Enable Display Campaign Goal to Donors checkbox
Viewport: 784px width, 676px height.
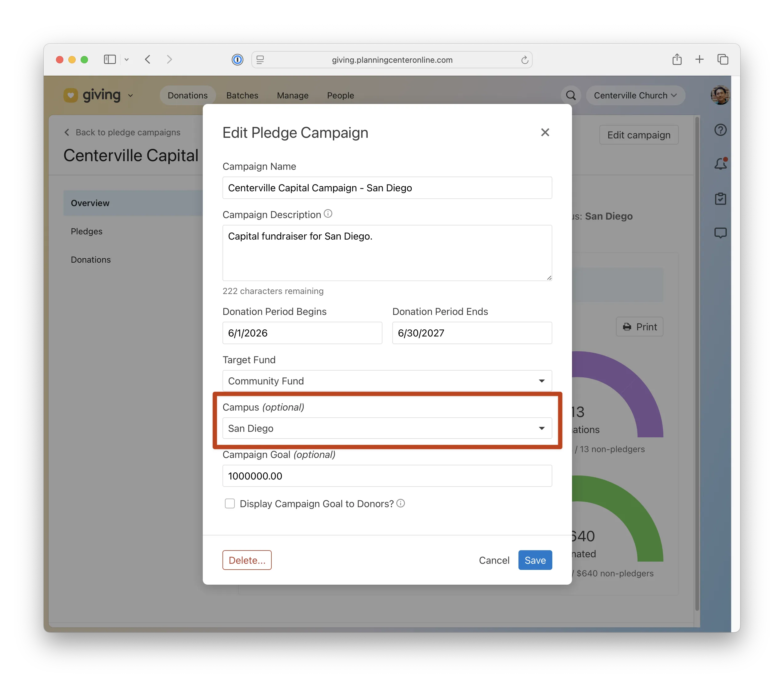[x=230, y=503]
